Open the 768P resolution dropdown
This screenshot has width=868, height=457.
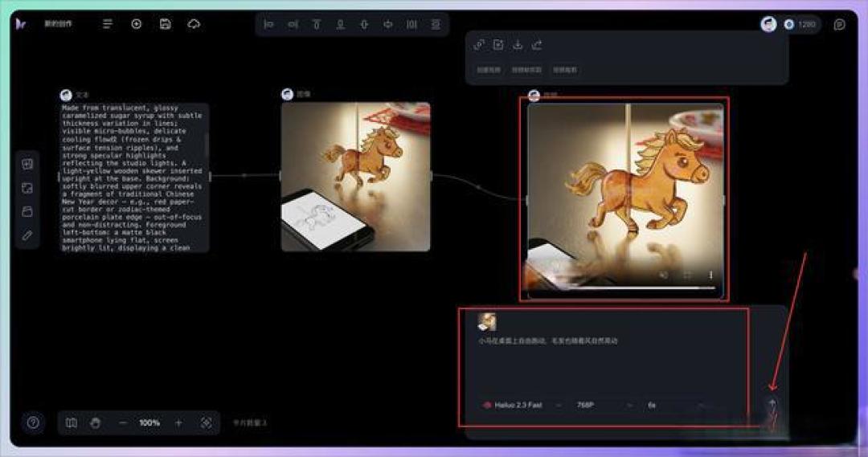[604, 405]
